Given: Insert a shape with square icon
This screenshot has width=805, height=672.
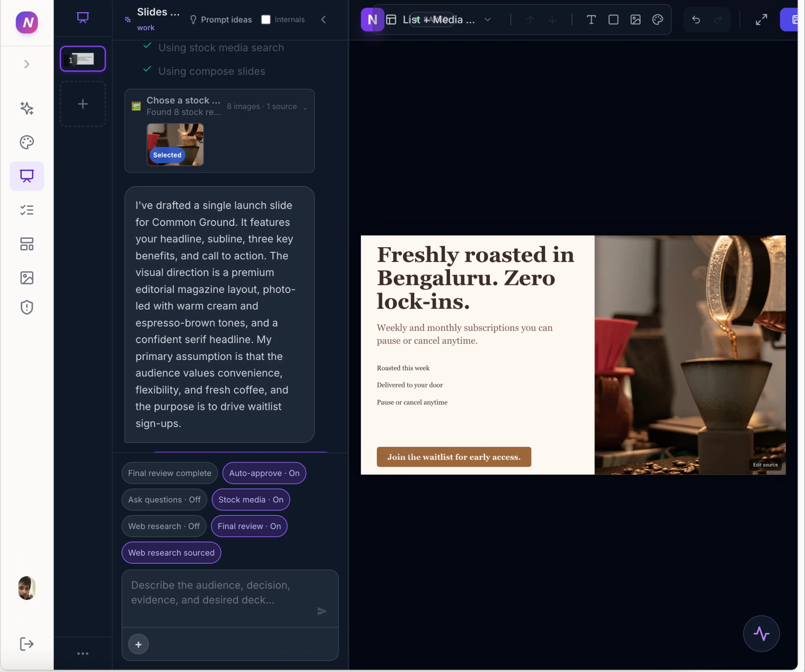Looking at the screenshot, I should point(613,19).
